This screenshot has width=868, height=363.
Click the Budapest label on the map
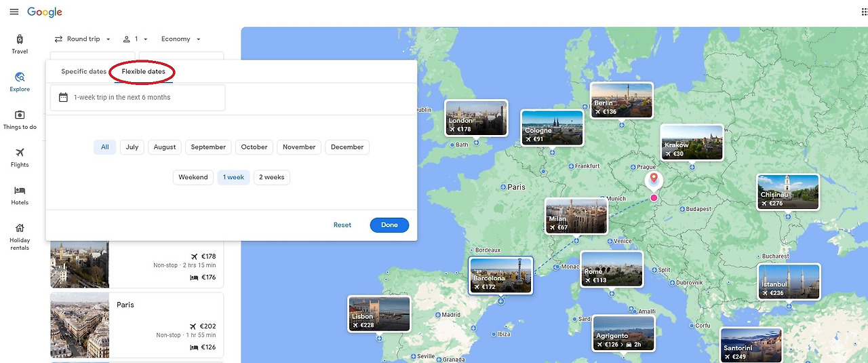pyautogui.click(x=698, y=209)
